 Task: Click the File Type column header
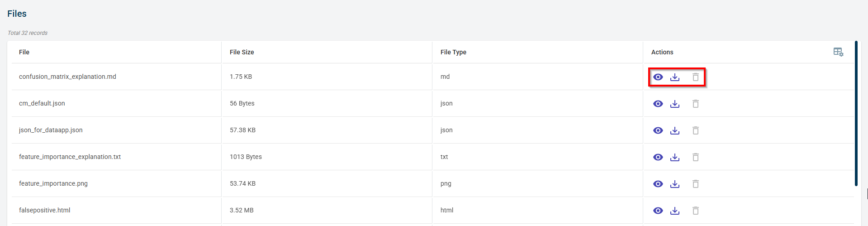click(453, 52)
